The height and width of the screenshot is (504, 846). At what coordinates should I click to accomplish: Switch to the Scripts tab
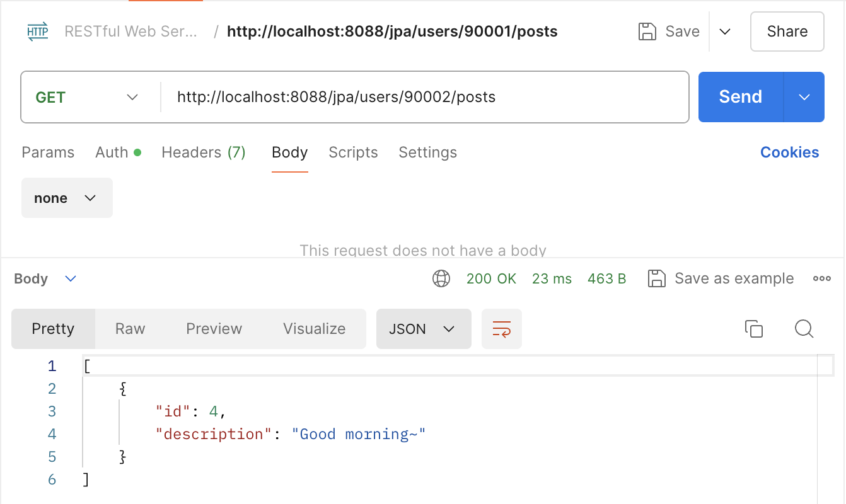click(x=353, y=152)
